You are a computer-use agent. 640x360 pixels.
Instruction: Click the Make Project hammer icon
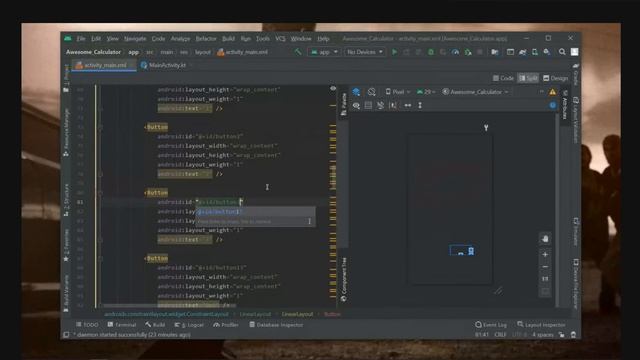pyautogui.click(x=298, y=52)
